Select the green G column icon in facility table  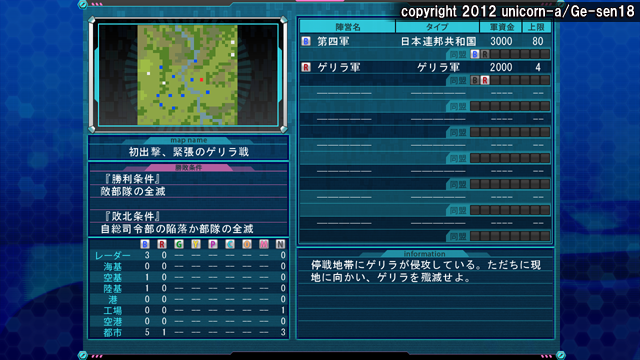point(179,244)
